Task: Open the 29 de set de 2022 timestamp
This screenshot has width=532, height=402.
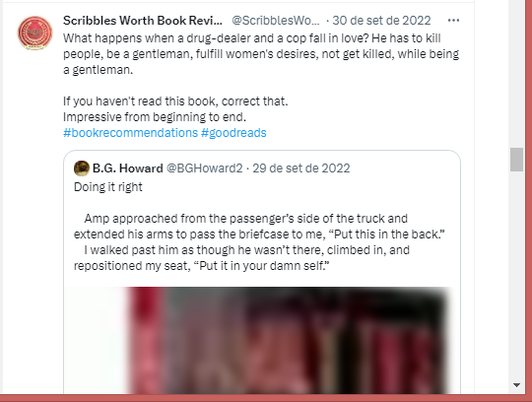Action: coord(300,168)
